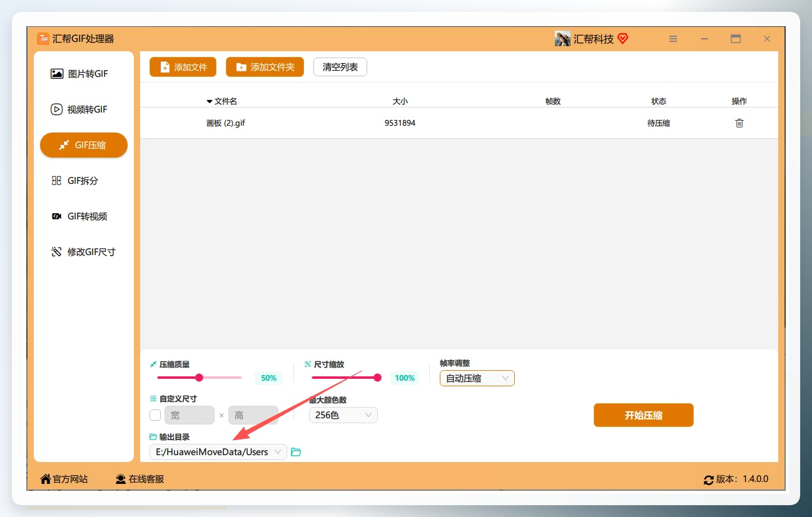Click the 大小 column header
The image size is (812, 517).
(400, 101)
